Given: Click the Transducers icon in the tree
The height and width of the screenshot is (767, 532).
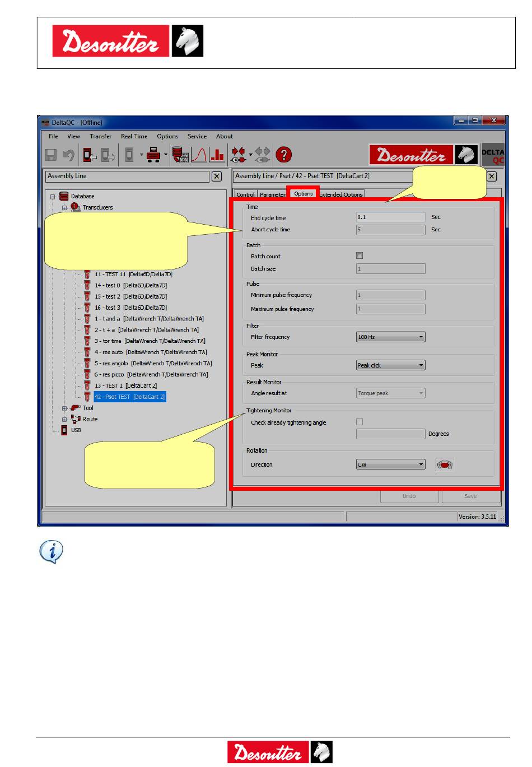Looking at the screenshot, I should pyautogui.click(x=75, y=207).
